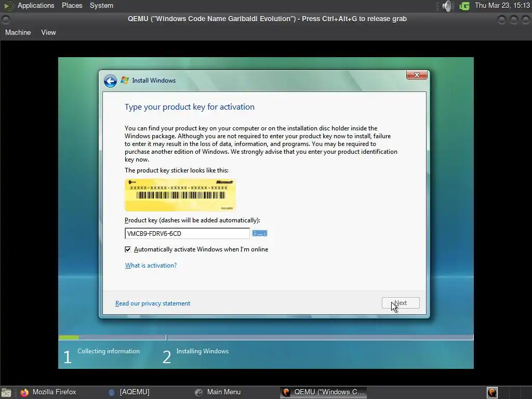Open the What is activation? link
Screen dimensions: 532x399
tap(151, 265)
